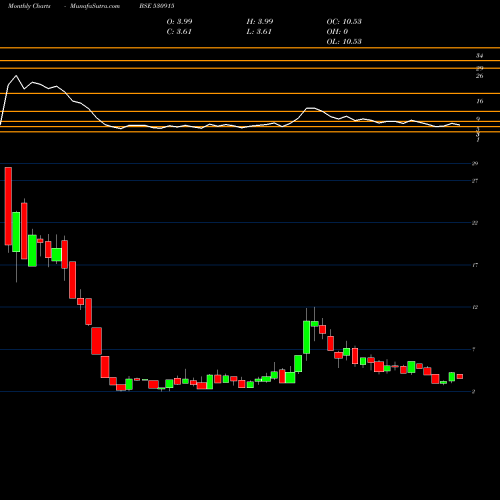Click the 'Monthly Charts' title text
The height and width of the screenshot is (500, 500).
point(29,6)
